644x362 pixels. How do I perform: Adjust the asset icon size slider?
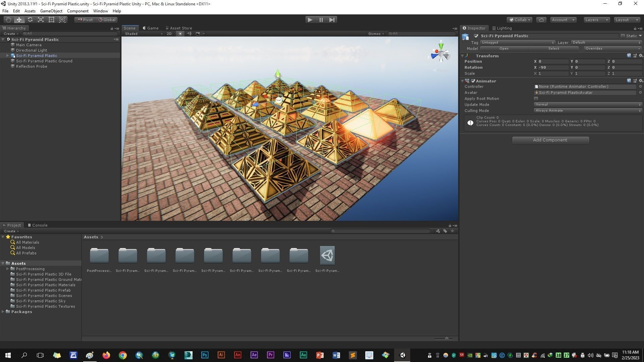[x=446, y=339]
